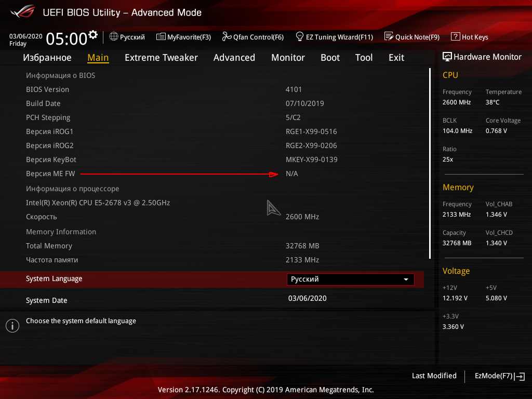The height and width of the screenshot is (399, 532).
Task: Click the Скорость row label
Action: tap(42, 217)
